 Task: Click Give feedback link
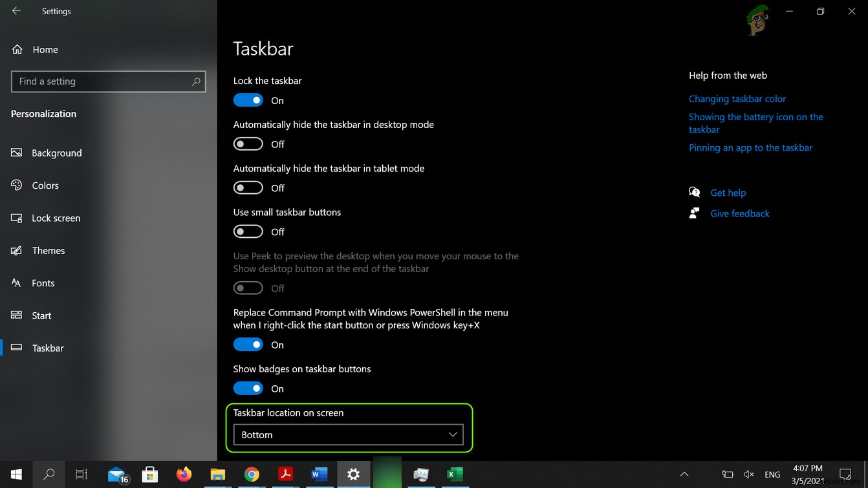point(740,213)
